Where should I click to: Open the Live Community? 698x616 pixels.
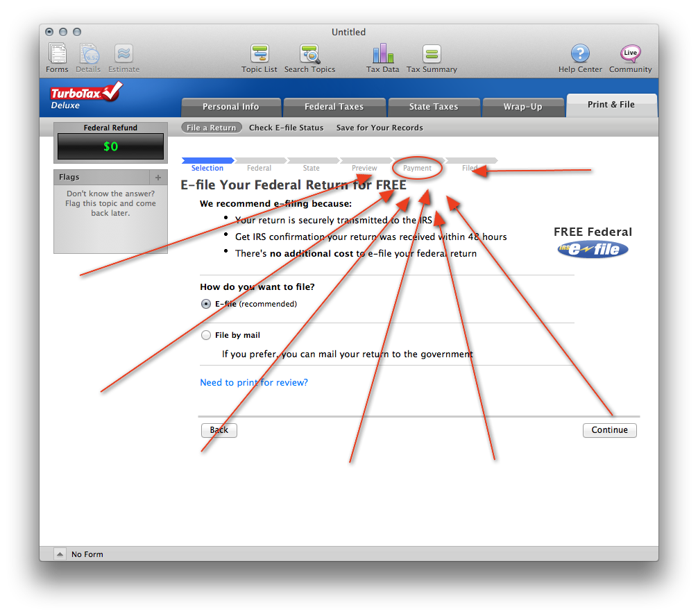click(630, 58)
